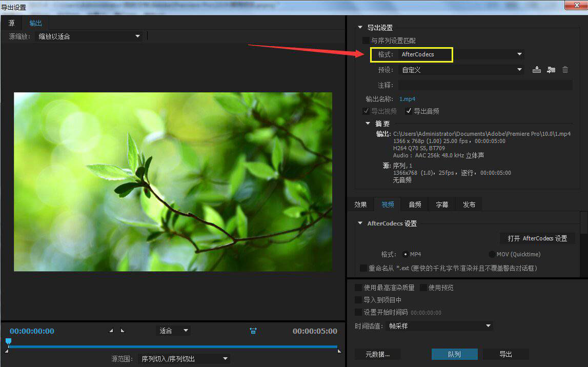
Task: Click the set in point triangle icon
Action: [111, 331]
